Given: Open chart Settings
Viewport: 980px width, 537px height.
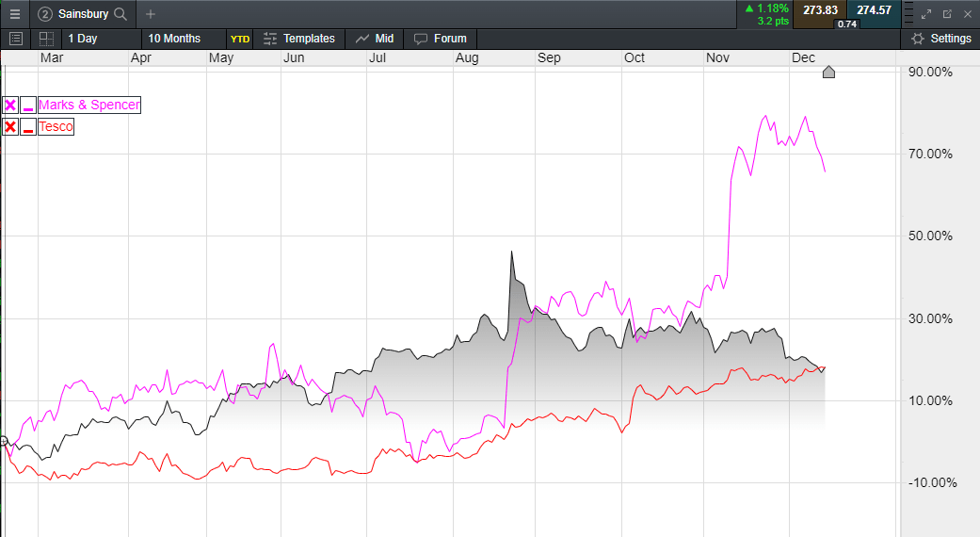Looking at the screenshot, I should coord(940,39).
